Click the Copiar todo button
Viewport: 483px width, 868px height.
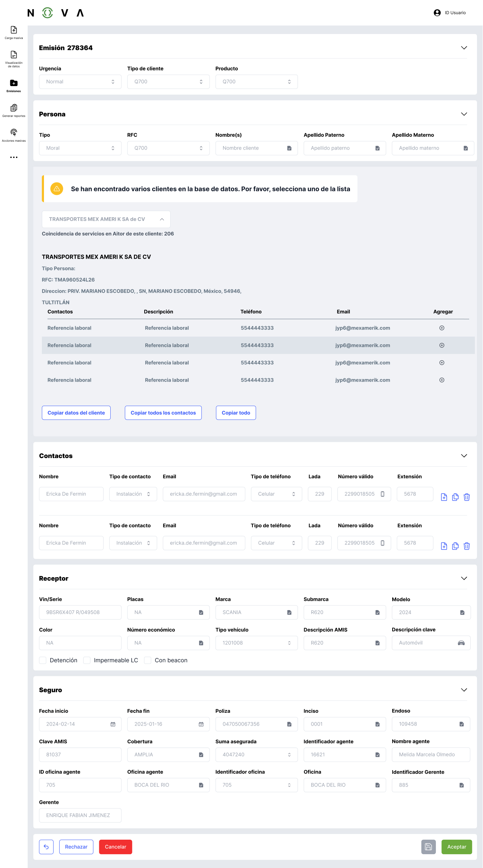coord(236,413)
